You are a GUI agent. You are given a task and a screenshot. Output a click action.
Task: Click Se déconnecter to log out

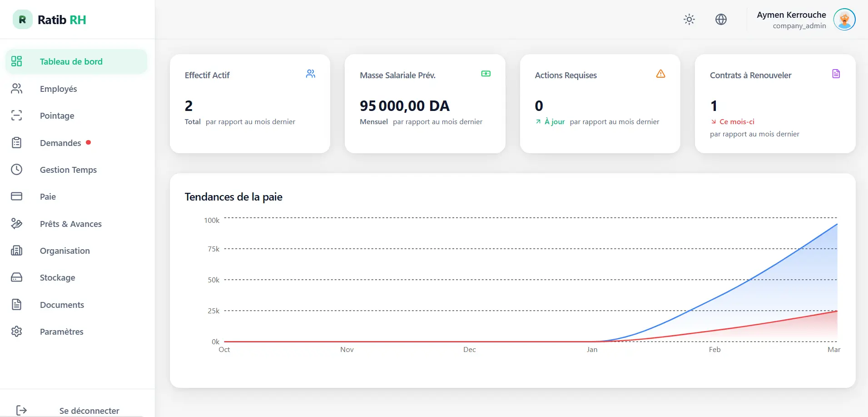(x=89, y=409)
